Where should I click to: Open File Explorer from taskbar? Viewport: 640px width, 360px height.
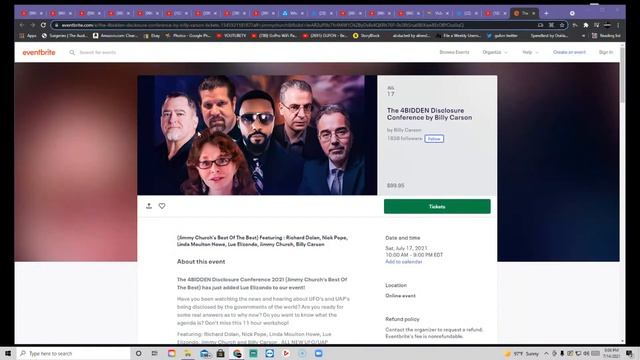(188, 353)
